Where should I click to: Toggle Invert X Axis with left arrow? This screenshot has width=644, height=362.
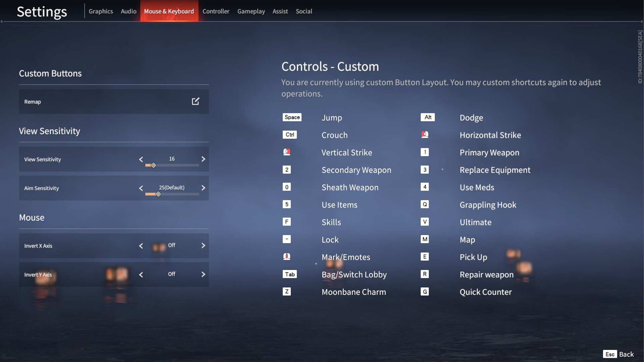pos(141,246)
